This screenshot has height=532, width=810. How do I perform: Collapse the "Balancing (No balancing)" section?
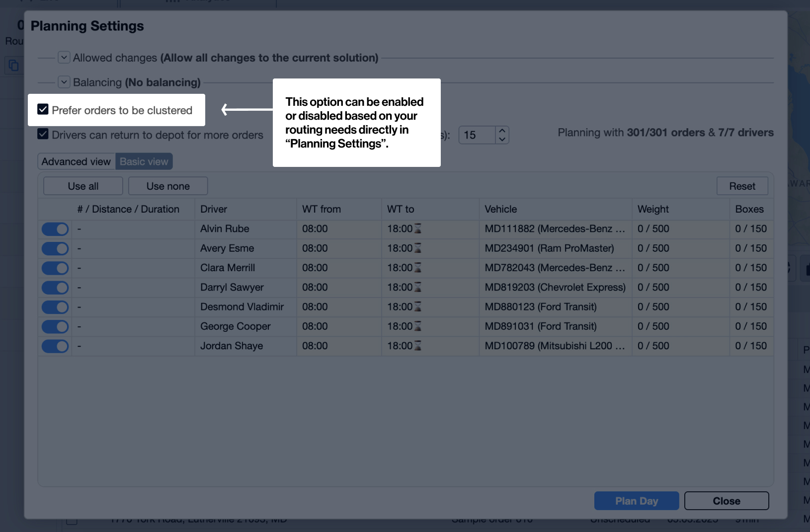click(64, 81)
